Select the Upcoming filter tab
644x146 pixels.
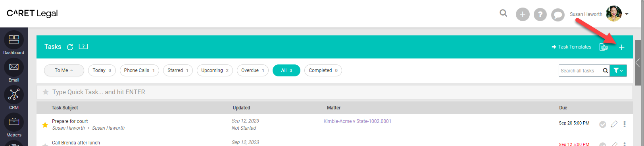(215, 70)
